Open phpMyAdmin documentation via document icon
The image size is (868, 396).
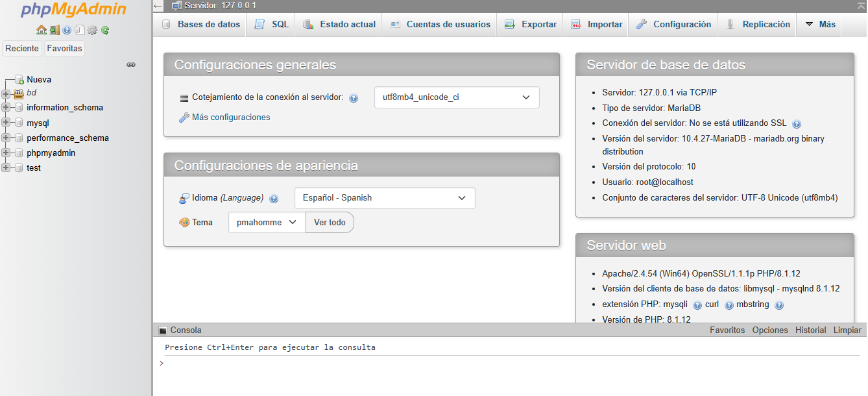pyautogui.click(x=79, y=30)
